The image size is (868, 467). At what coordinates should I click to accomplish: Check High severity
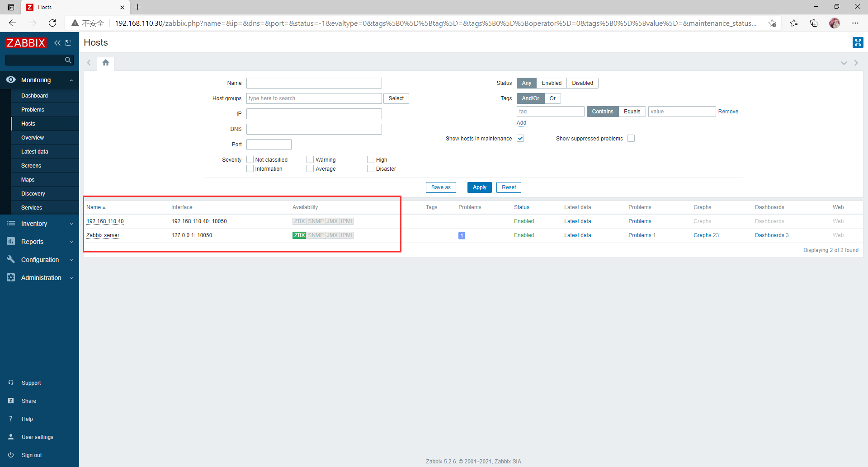371,159
